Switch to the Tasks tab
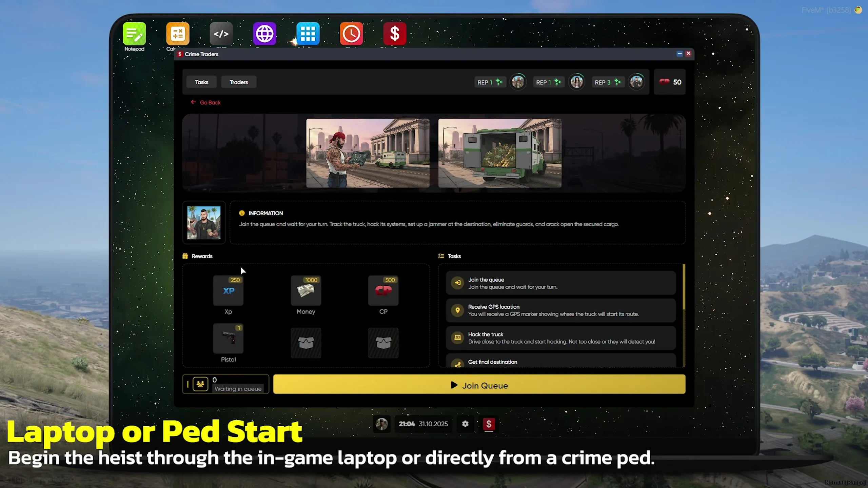Viewport: 868px width, 488px height. (x=201, y=82)
